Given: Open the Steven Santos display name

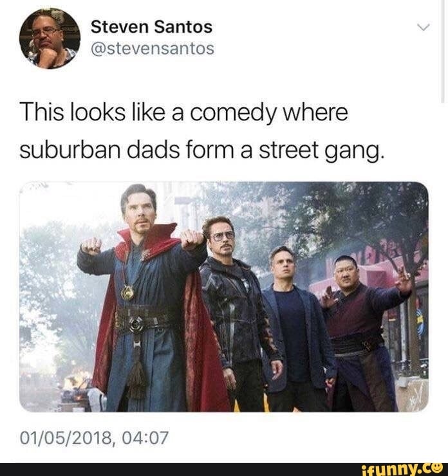Looking at the screenshot, I should point(151,27).
